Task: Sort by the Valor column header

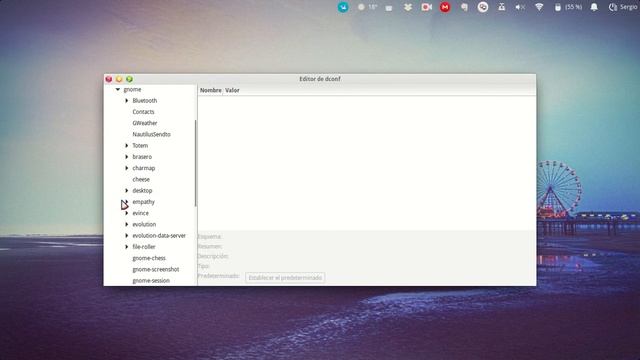Action: (x=232, y=90)
